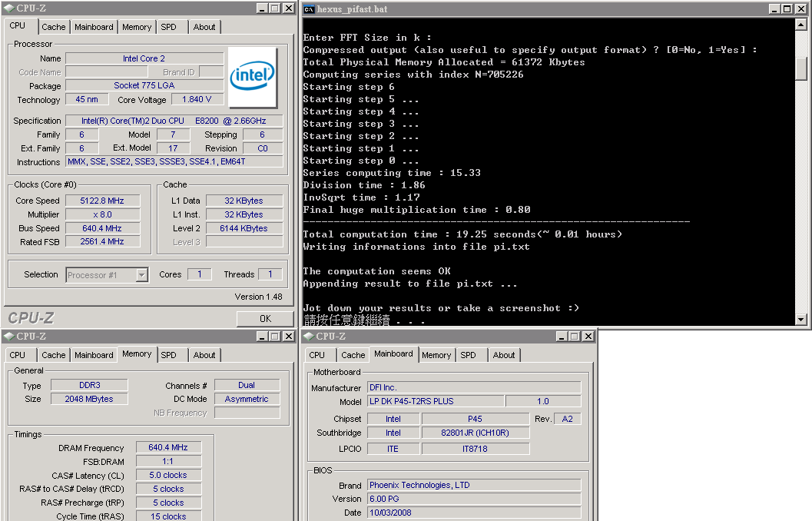Click the Channels # value Dual
The width and height of the screenshot is (812, 521).
point(247,385)
